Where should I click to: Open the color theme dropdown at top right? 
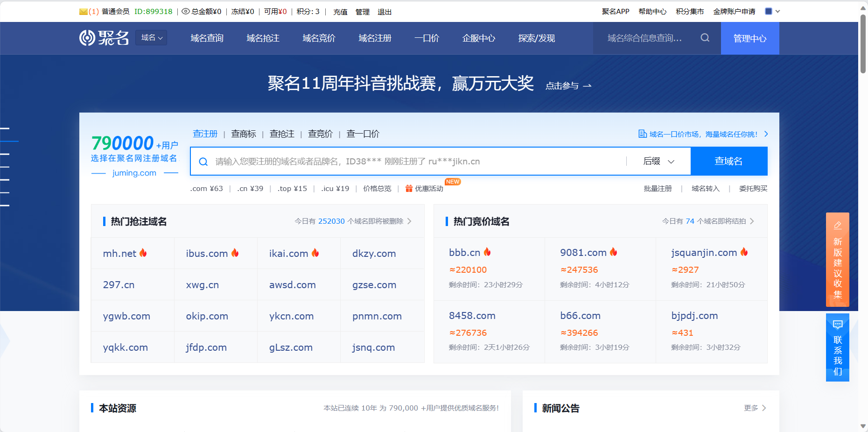(x=772, y=11)
